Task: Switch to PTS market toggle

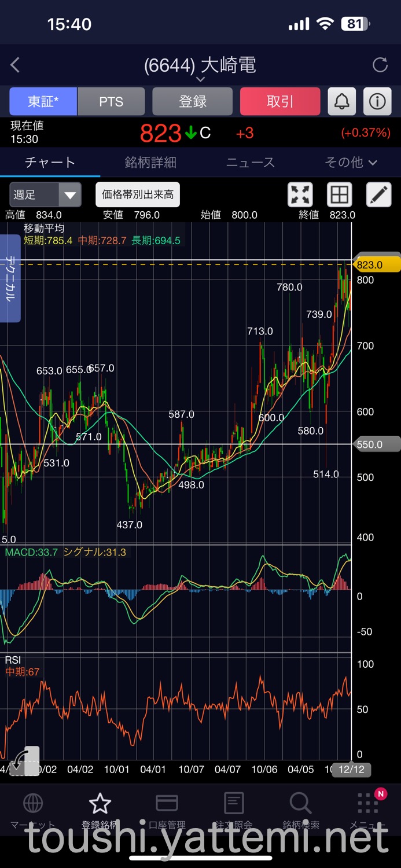Action: click(111, 102)
